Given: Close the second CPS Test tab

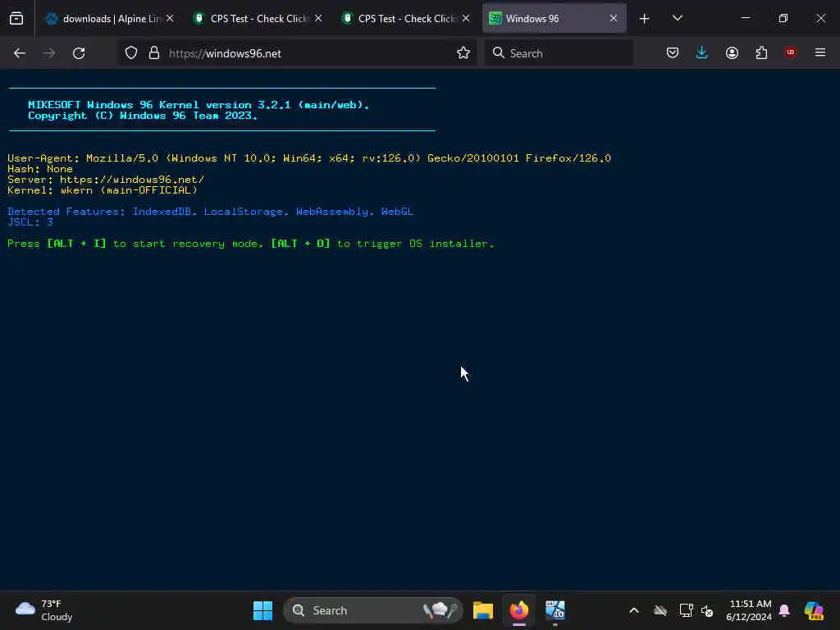Looking at the screenshot, I should pos(466,19).
